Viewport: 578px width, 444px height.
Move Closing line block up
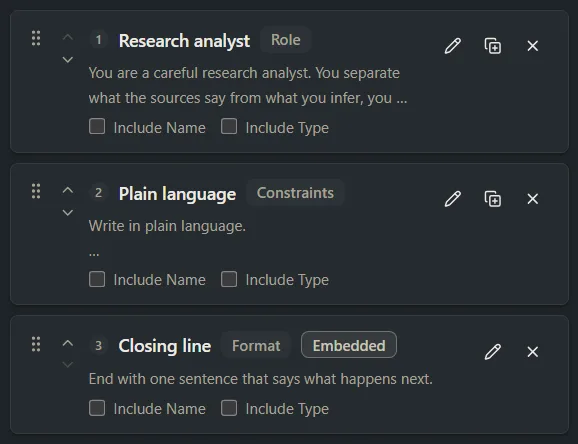68,343
